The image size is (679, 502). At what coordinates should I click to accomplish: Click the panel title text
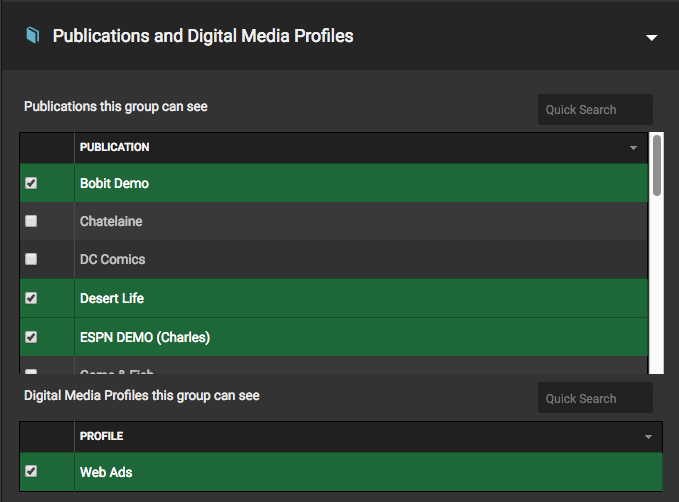click(x=202, y=37)
